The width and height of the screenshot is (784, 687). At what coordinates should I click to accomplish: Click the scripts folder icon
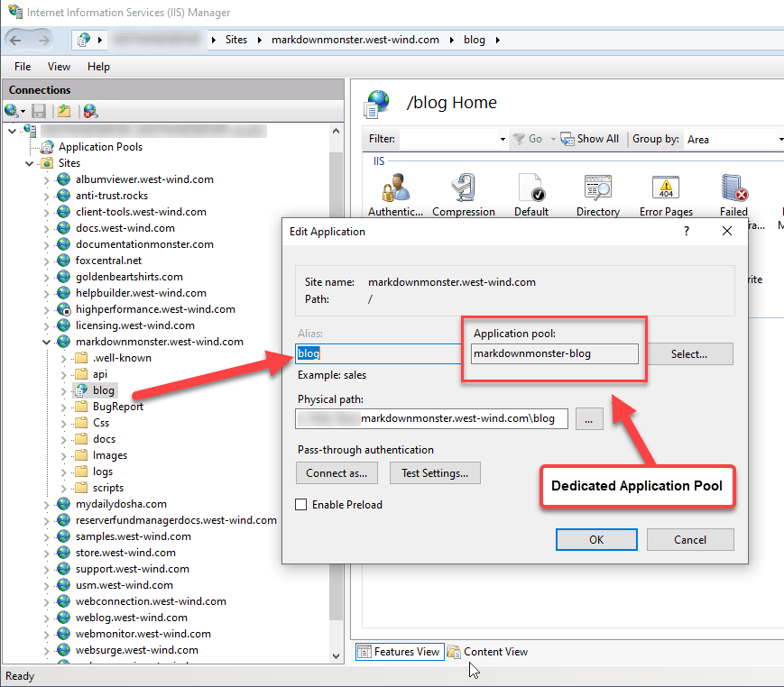click(80, 487)
